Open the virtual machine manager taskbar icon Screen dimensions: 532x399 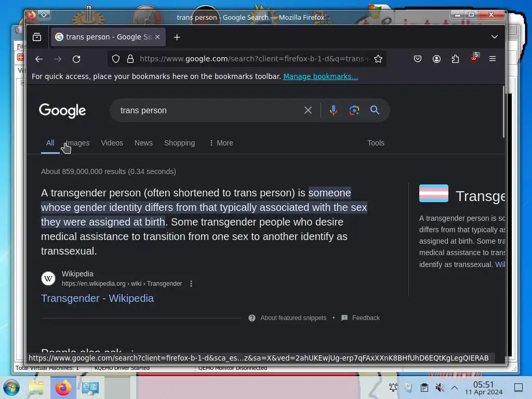click(x=90, y=388)
